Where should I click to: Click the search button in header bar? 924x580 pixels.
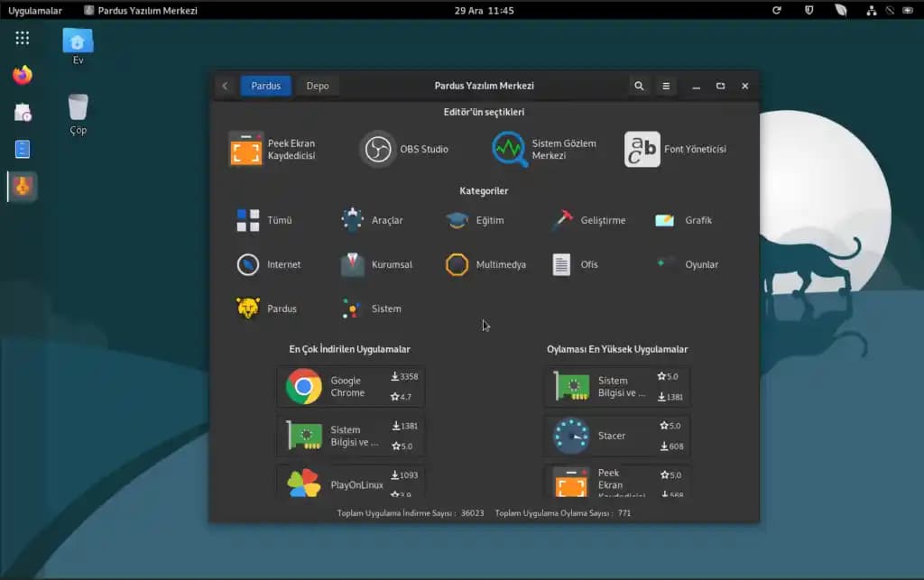639,86
